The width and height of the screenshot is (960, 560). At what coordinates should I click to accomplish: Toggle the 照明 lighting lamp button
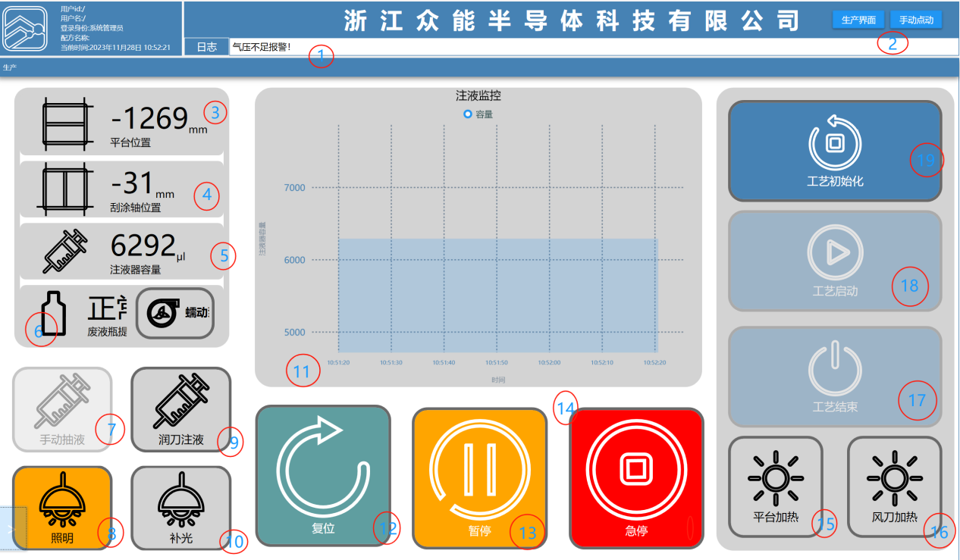pyautogui.click(x=62, y=508)
